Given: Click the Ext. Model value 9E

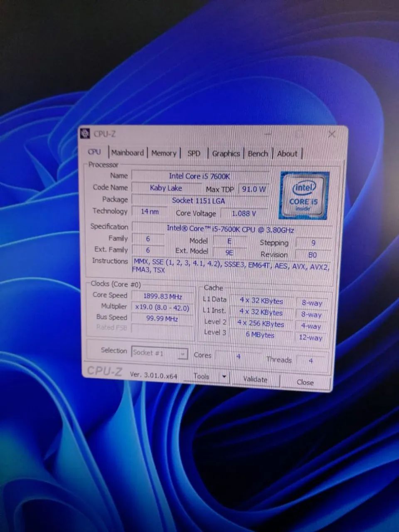Looking at the screenshot, I should (229, 252).
